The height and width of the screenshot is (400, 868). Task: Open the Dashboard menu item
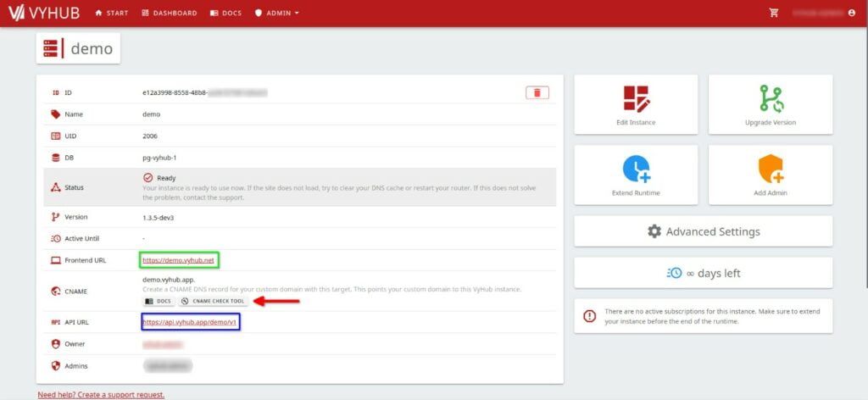(x=170, y=14)
